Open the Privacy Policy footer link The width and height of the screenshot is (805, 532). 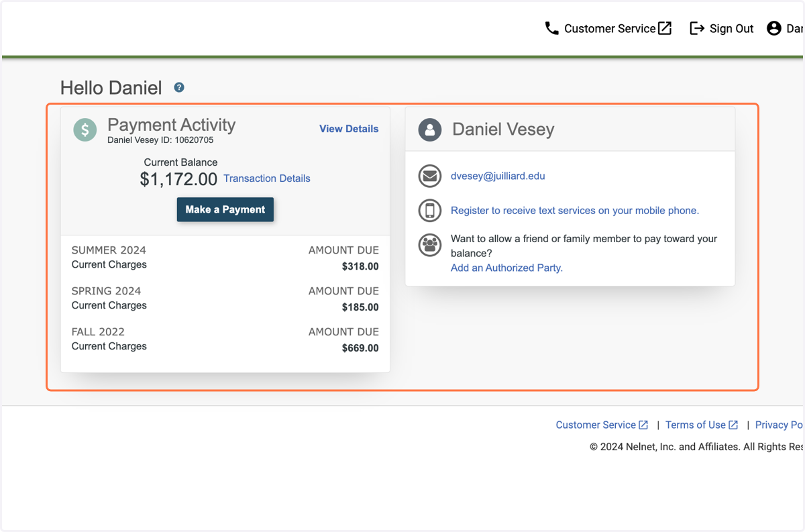click(x=780, y=425)
